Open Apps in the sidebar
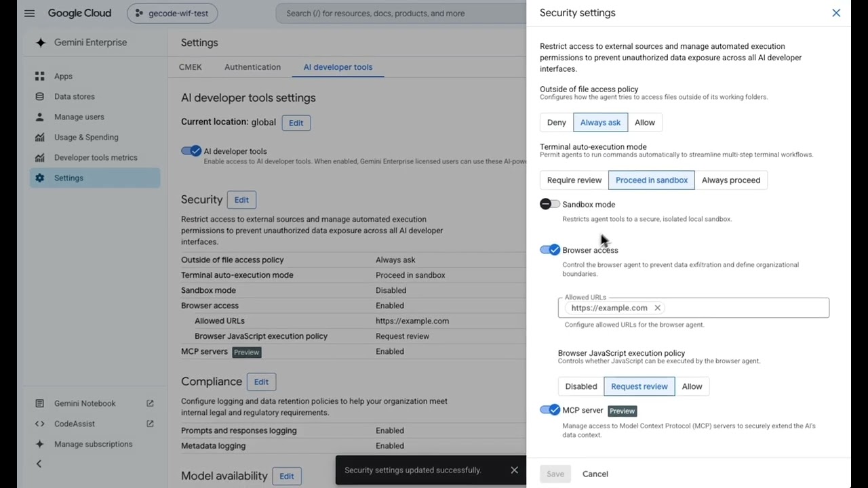 95,77
